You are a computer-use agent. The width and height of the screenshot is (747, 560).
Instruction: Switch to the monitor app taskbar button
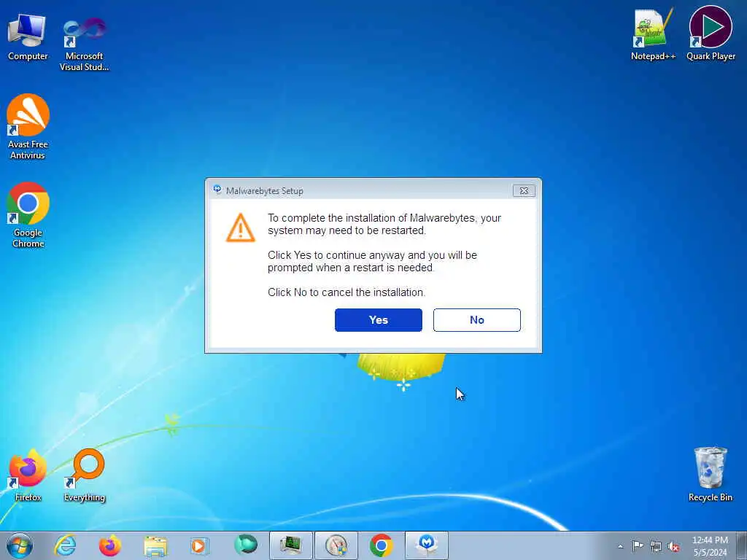290,545
